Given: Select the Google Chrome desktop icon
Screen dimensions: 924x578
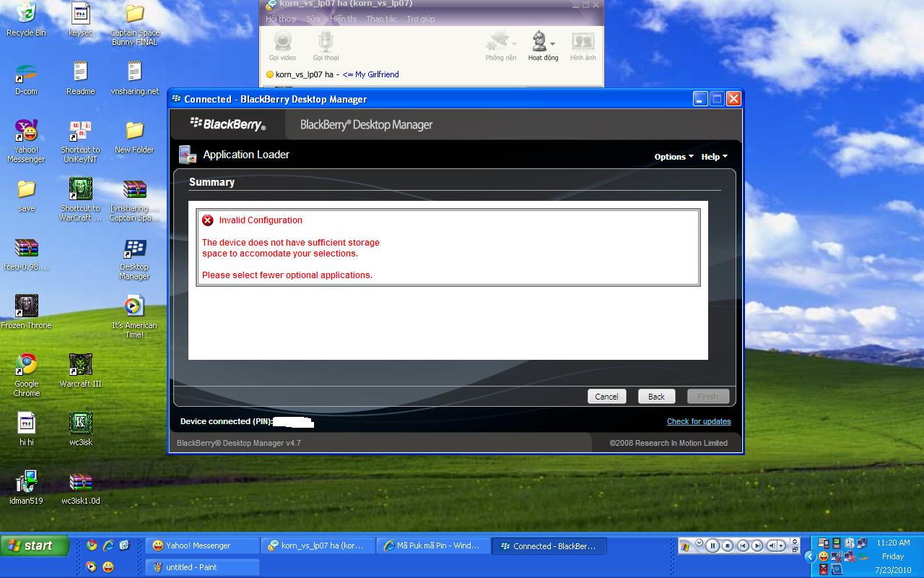Looking at the screenshot, I should (26, 375).
